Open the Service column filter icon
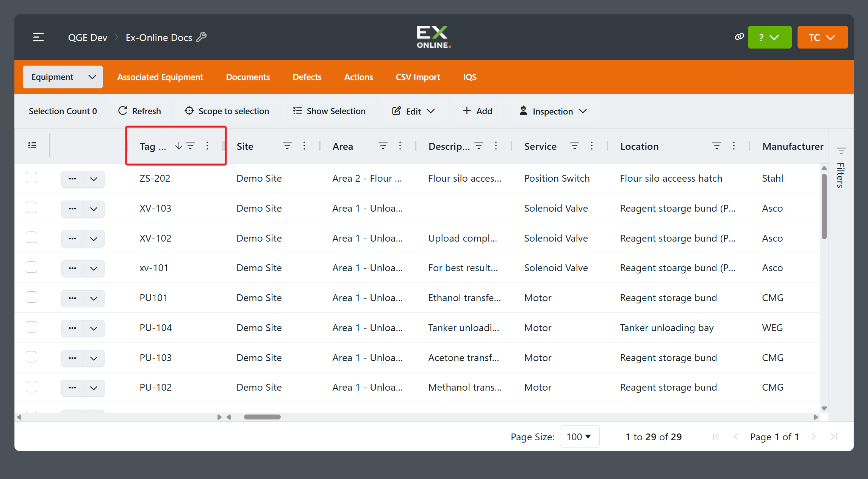This screenshot has width=868, height=479. (575, 146)
